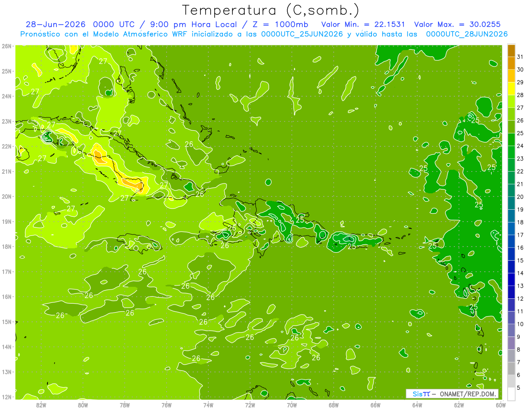Screen dimensions: 532x411
Task: Click the 82W longitude axis label
Action: pyautogui.click(x=41, y=405)
